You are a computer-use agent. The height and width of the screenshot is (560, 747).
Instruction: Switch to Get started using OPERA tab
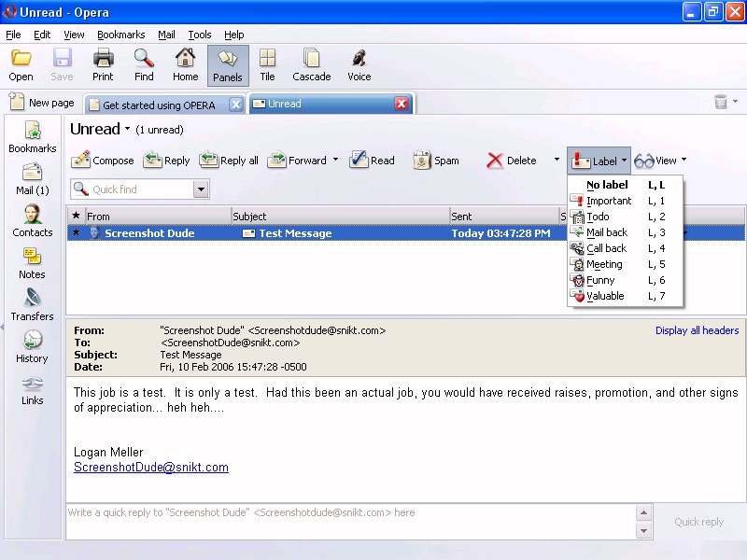[159, 105]
